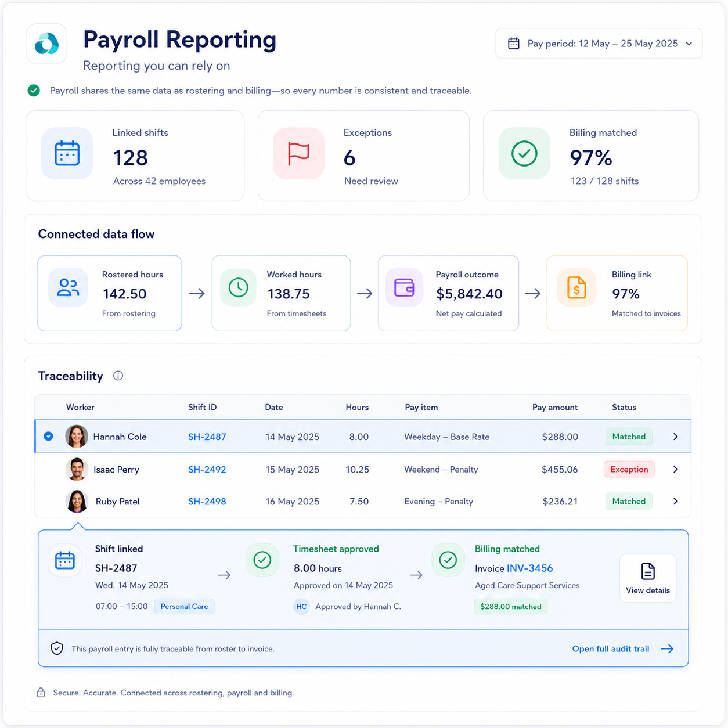
Task: Click the Billing link invoice icon
Action: (x=576, y=287)
